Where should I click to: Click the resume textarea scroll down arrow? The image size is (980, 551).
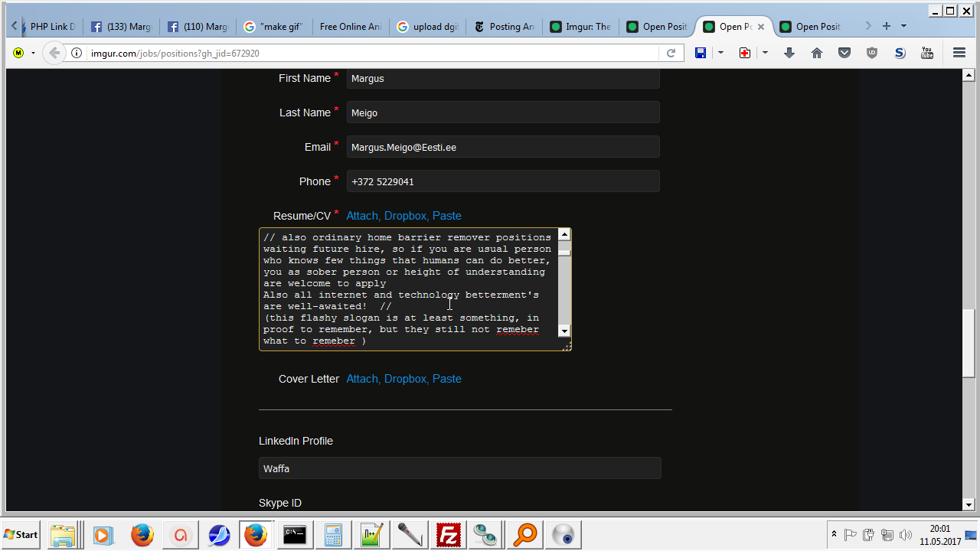tap(564, 331)
